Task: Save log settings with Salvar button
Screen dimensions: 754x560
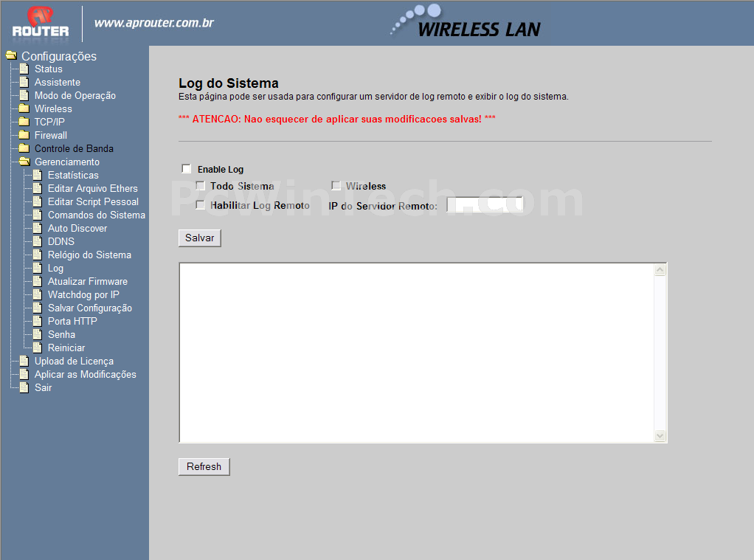Action: pyautogui.click(x=199, y=238)
